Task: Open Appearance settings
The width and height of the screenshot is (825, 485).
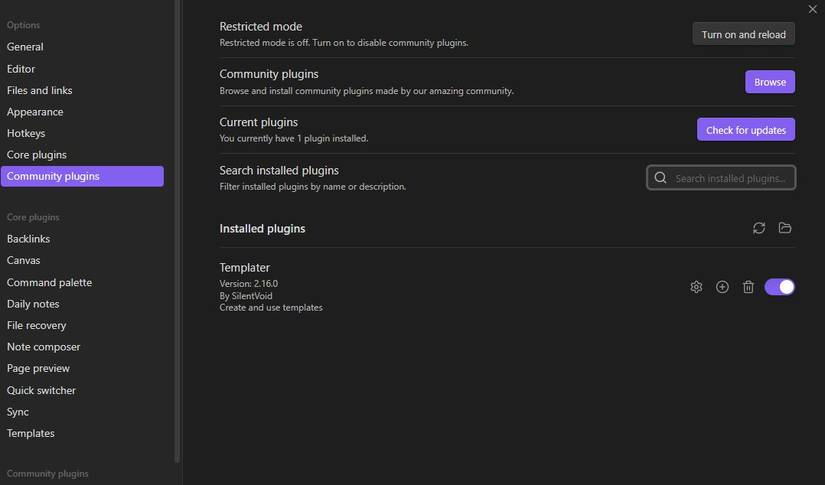Action: tap(35, 112)
